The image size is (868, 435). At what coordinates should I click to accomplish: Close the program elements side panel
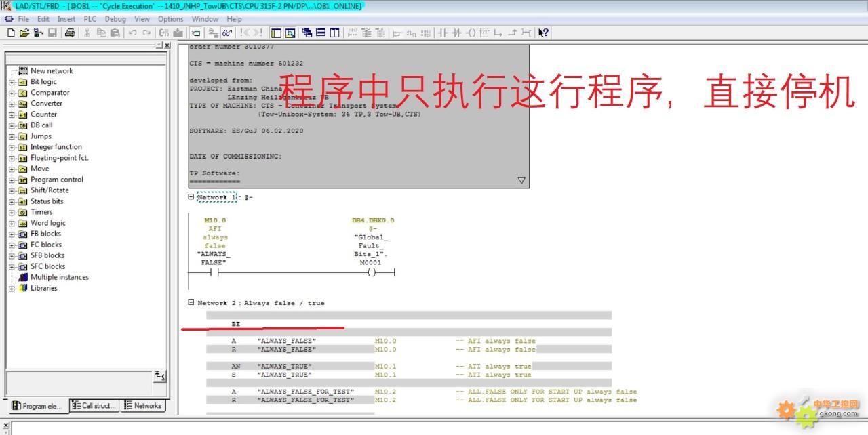click(167, 45)
